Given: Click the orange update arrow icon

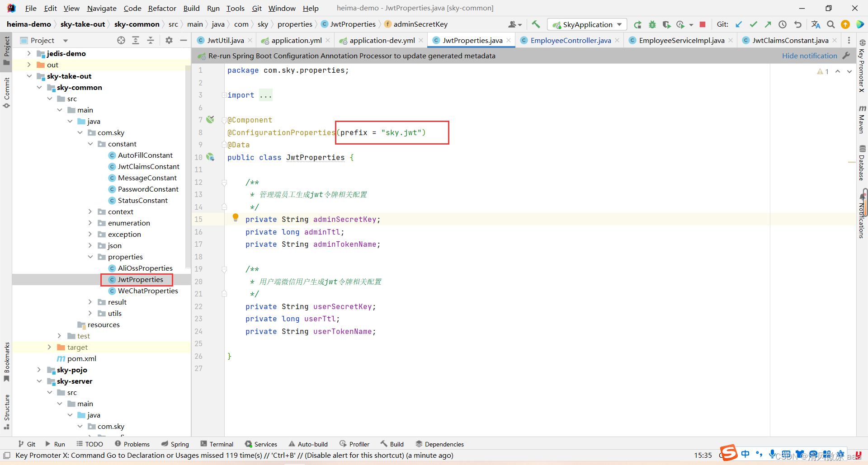Looking at the screenshot, I should (x=845, y=24).
